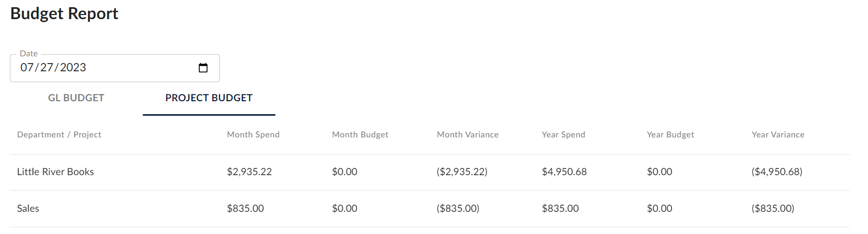Select the Project Budget tab

[209, 98]
